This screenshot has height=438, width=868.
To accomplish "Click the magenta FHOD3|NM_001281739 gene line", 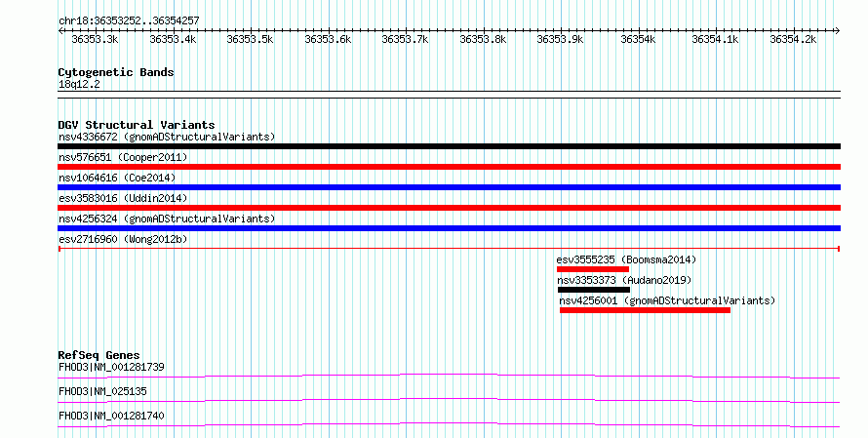I will 449,376.
